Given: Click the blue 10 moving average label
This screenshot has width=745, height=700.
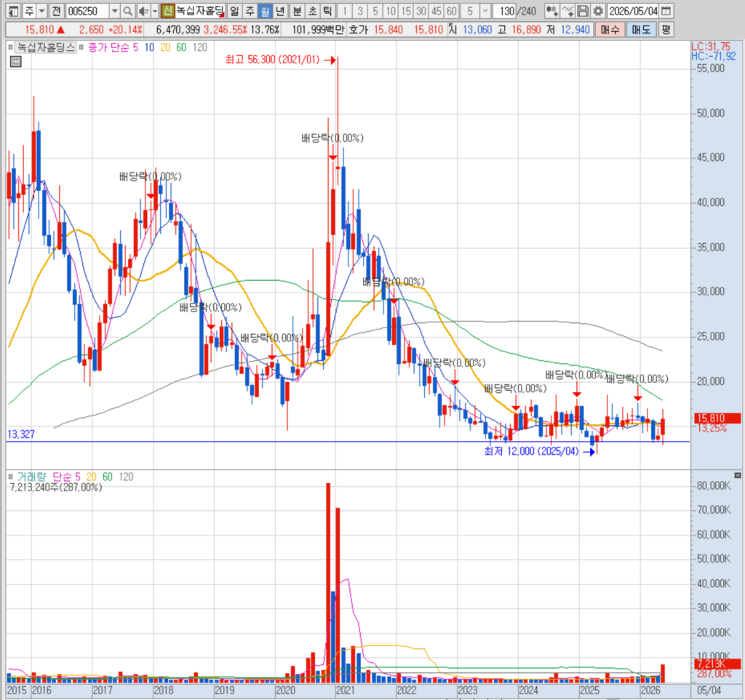Looking at the screenshot, I should [149, 47].
